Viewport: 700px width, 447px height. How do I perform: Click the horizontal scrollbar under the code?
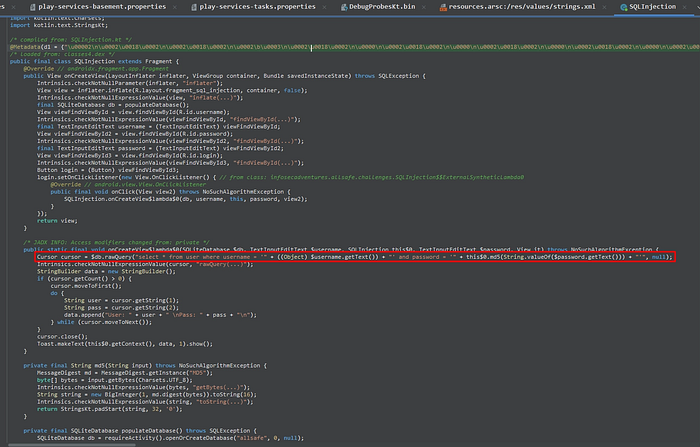[x=71, y=445]
